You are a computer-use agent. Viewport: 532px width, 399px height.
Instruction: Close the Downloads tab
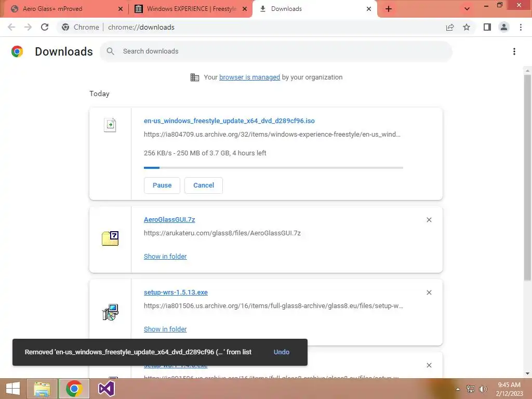[369, 9]
